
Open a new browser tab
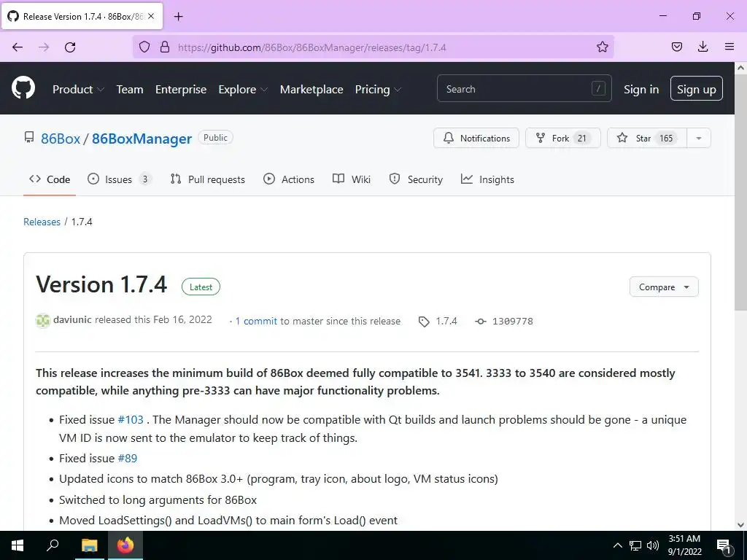click(x=178, y=17)
